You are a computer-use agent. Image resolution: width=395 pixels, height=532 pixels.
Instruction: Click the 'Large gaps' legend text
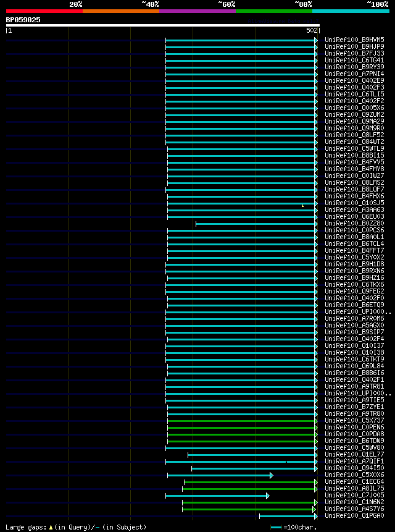click(x=26, y=527)
